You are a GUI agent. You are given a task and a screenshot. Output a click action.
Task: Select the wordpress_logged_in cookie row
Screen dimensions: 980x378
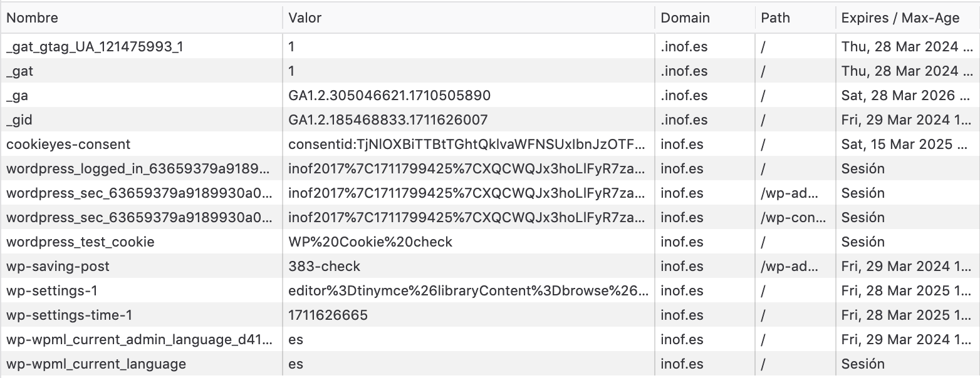pyautogui.click(x=138, y=169)
